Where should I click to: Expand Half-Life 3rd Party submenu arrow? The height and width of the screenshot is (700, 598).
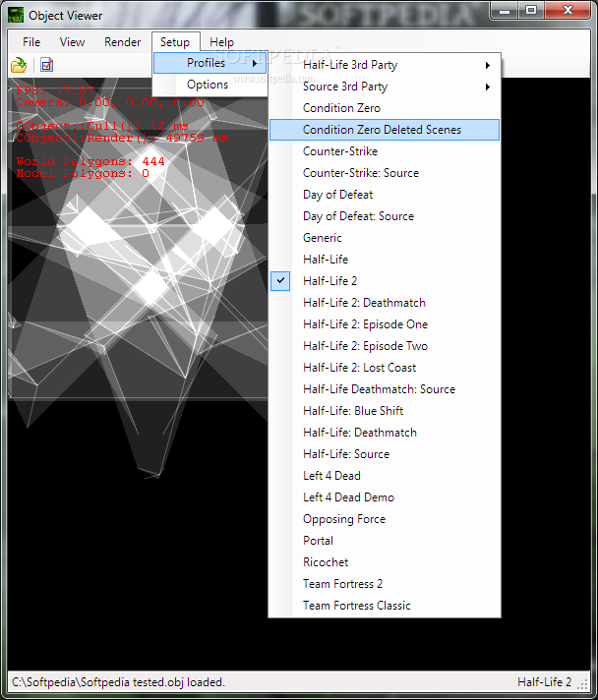[488, 65]
